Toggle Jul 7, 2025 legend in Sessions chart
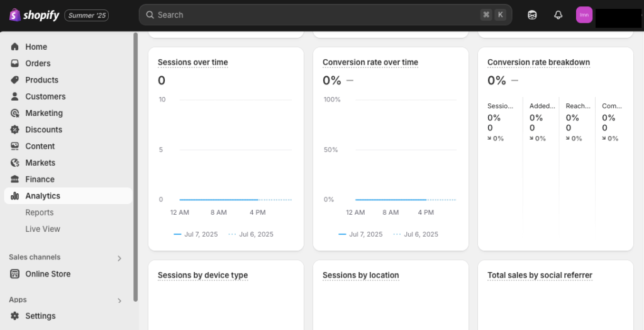The height and width of the screenshot is (330, 644). point(196,234)
